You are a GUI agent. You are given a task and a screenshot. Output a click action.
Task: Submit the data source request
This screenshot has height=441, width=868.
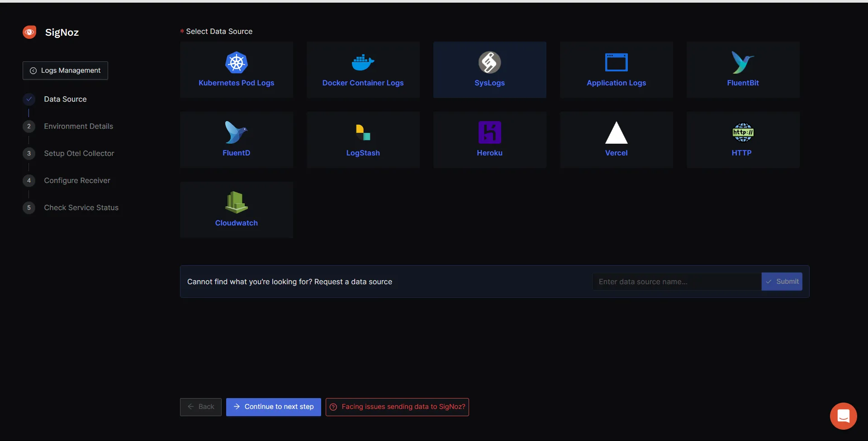782,281
